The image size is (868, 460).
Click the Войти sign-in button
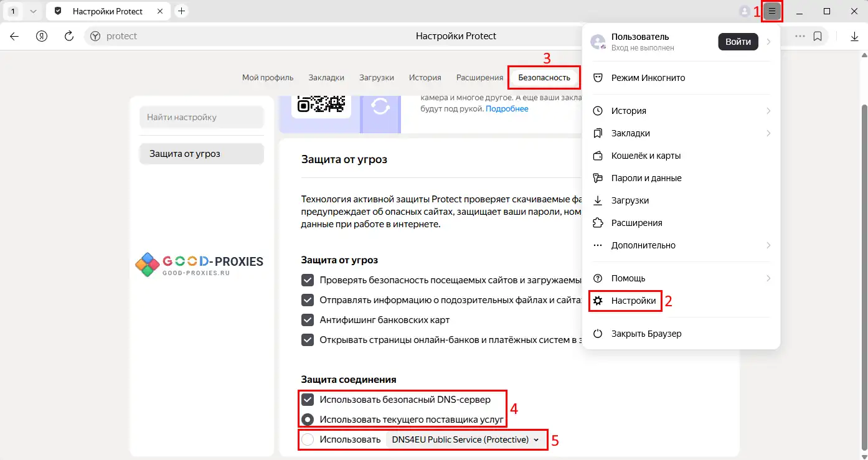738,42
